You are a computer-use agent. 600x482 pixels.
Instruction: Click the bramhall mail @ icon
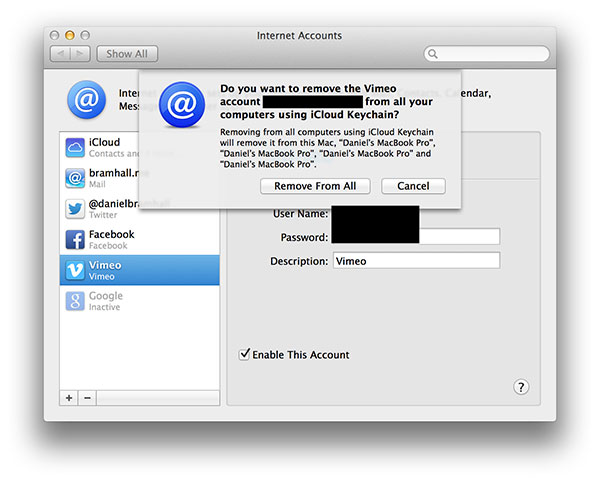pos(75,178)
